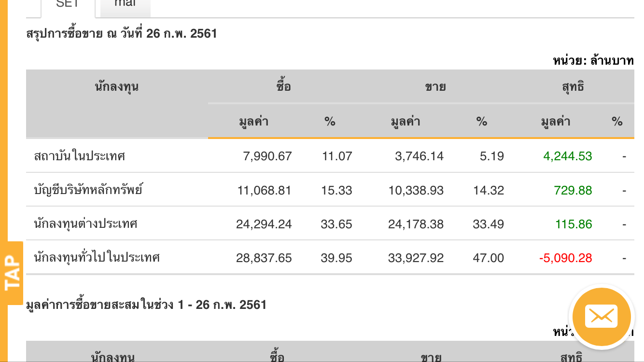
Task: Click the heading สรุปการซื้อขาย ณ วันที่ 26 ก.พ. 2561
Action: pyautogui.click(x=122, y=34)
